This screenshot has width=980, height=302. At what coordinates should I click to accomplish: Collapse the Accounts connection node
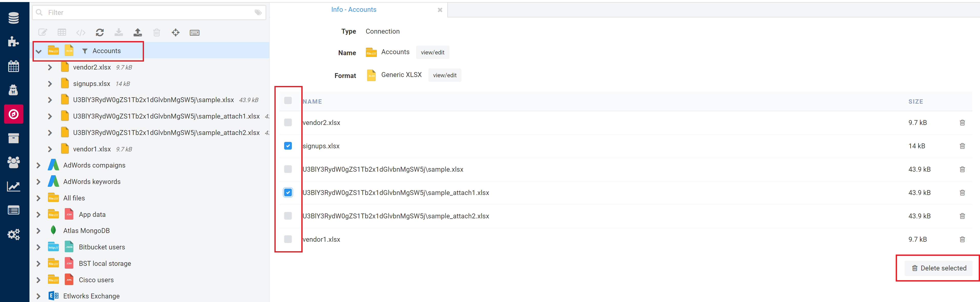click(39, 51)
